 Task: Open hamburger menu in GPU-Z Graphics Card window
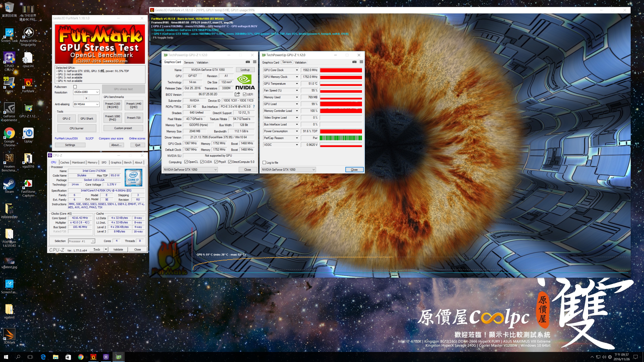[x=255, y=62]
